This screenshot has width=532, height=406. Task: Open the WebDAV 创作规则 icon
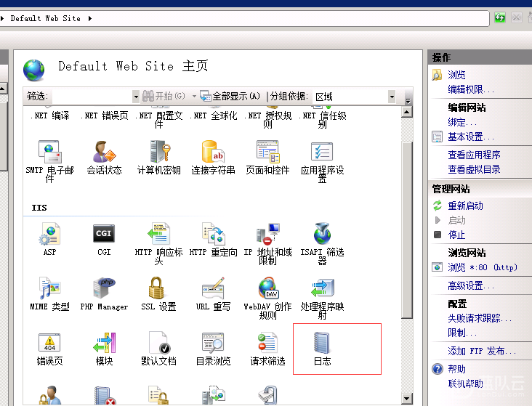click(268, 288)
